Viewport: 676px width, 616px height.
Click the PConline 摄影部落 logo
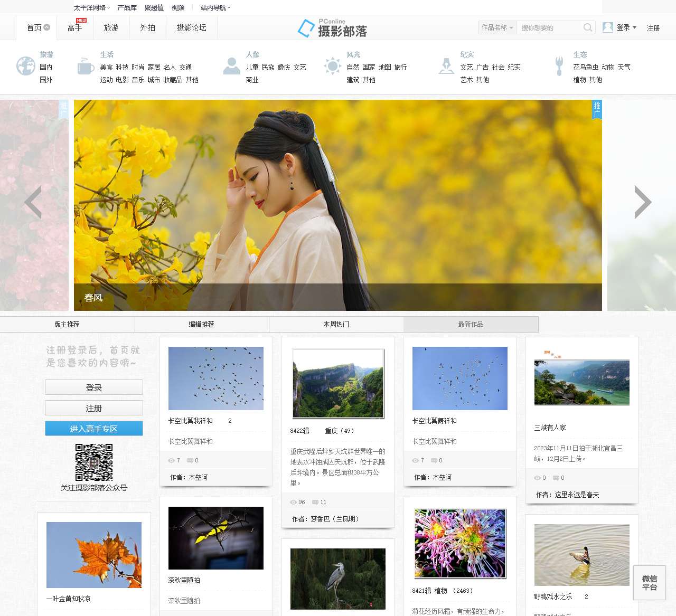pos(332,29)
